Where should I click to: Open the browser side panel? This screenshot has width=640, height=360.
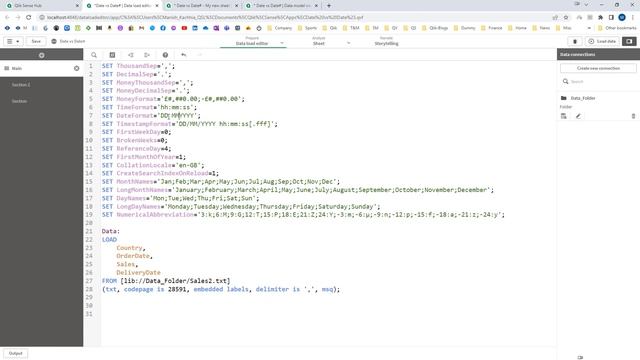[611, 17]
